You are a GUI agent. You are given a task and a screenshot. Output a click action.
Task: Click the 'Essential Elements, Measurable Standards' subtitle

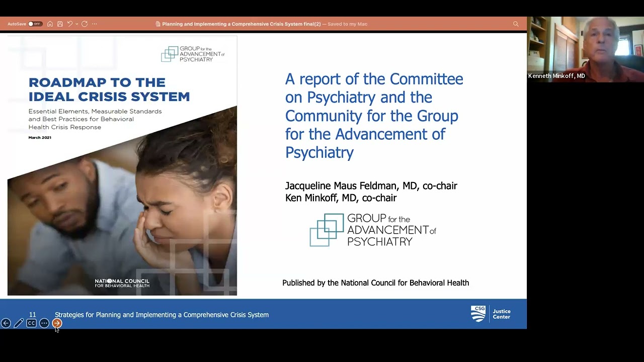click(95, 119)
